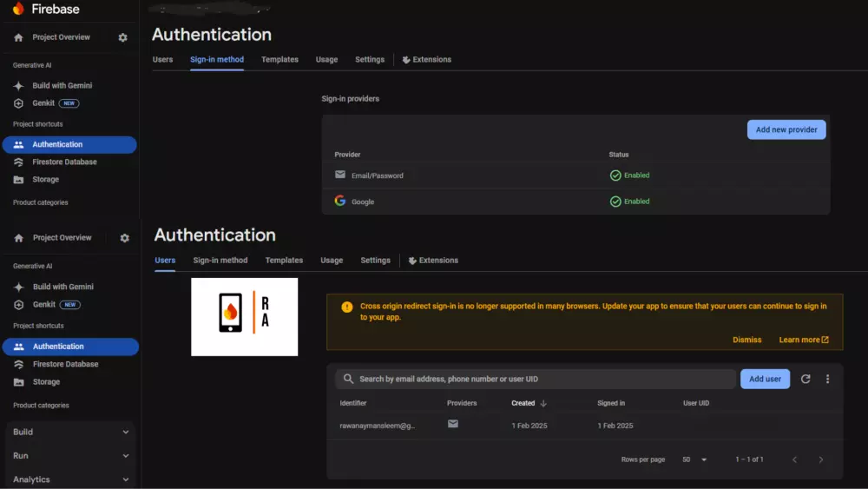Click the User UID column header
This screenshot has width=868, height=489.
click(696, 403)
